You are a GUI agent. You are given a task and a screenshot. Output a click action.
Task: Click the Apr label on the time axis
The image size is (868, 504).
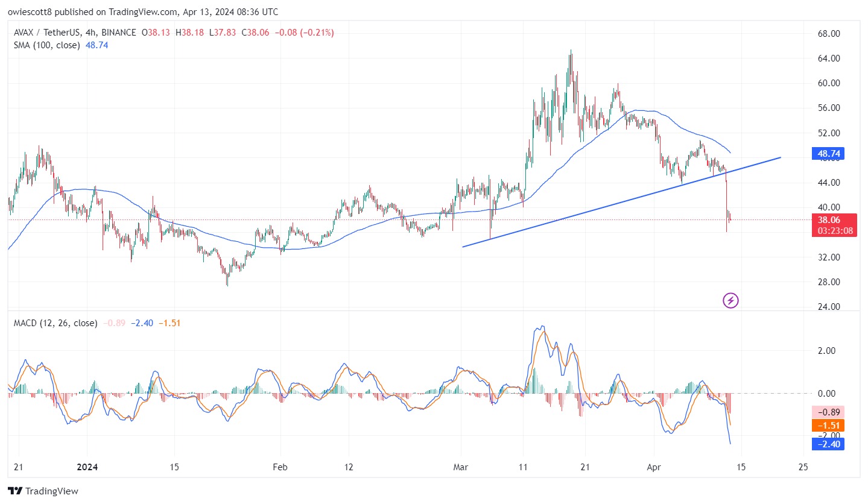click(x=653, y=467)
